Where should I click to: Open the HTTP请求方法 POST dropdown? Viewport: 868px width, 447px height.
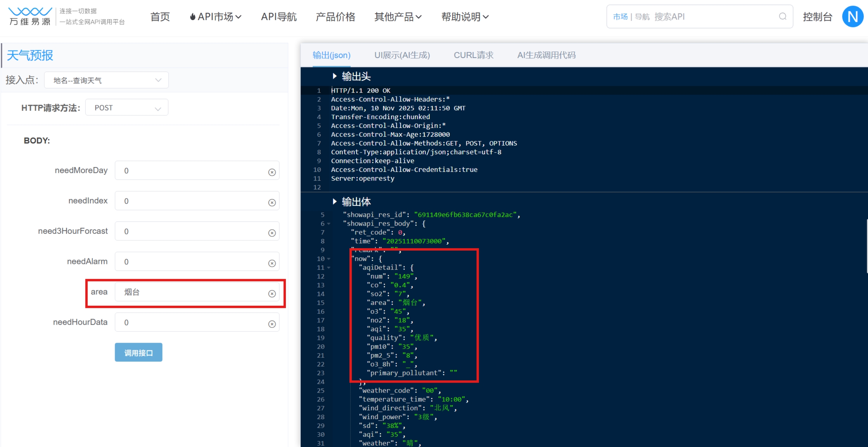(127, 108)
